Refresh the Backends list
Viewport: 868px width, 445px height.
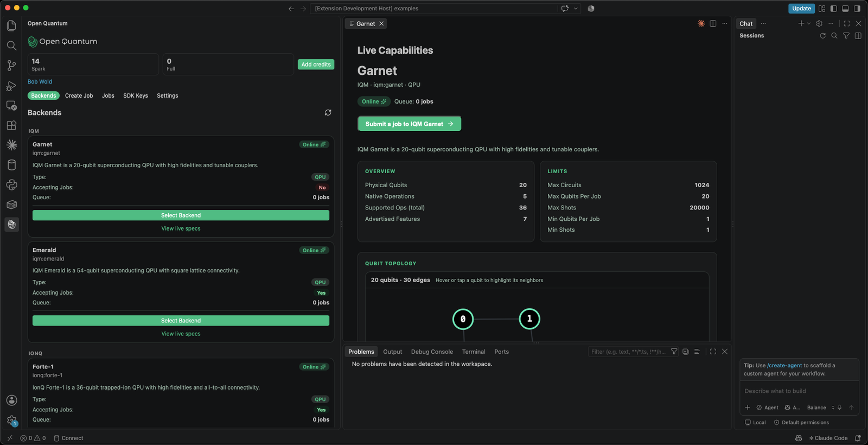click(x=328, y=112)
